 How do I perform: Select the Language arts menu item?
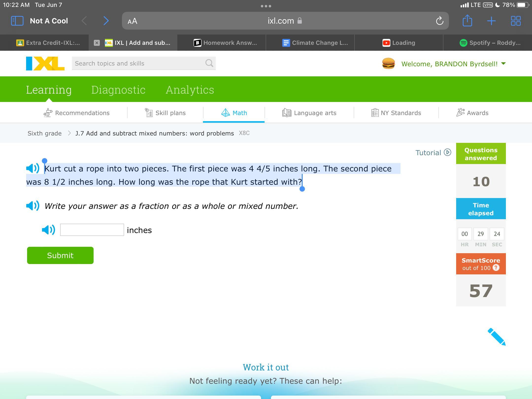pos(309,113)
